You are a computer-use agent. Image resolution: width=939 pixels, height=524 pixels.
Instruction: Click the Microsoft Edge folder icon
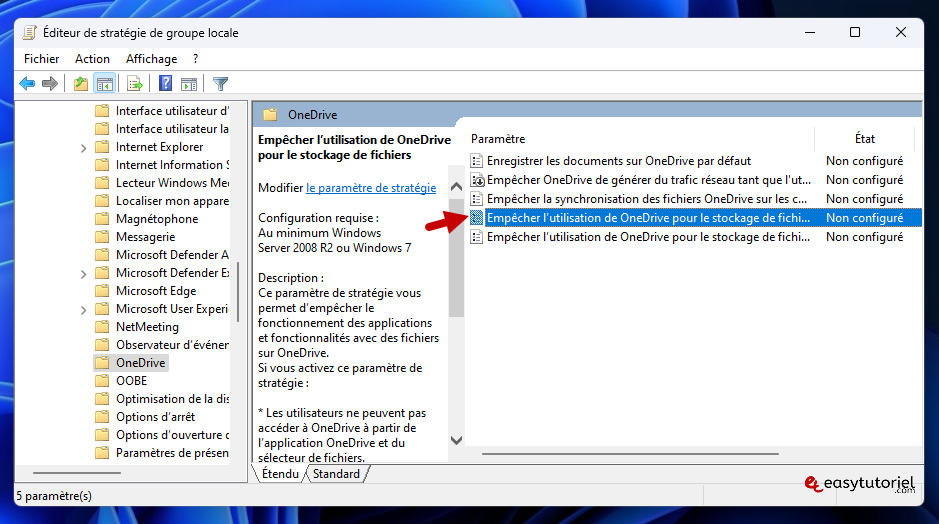[x=103, y=291]
